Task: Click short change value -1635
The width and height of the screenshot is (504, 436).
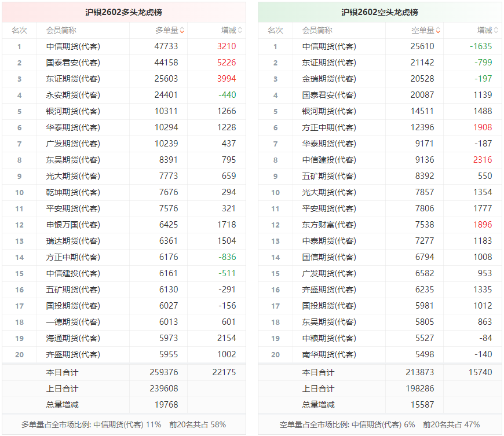Action: (x=481, y=46)
